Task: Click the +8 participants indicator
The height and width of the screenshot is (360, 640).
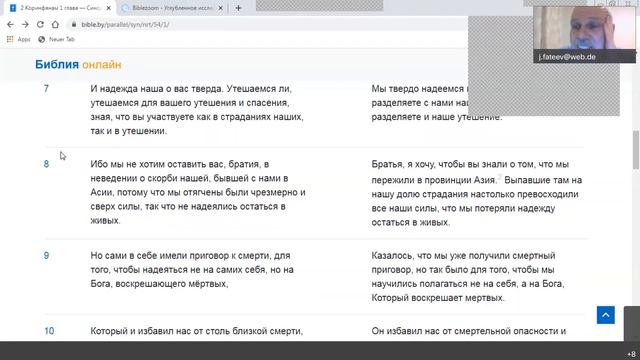Action: point(631,354)
